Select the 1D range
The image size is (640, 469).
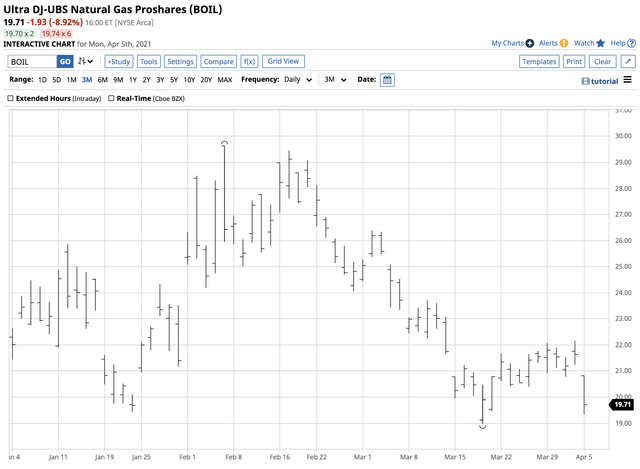[x=42, y=80]
